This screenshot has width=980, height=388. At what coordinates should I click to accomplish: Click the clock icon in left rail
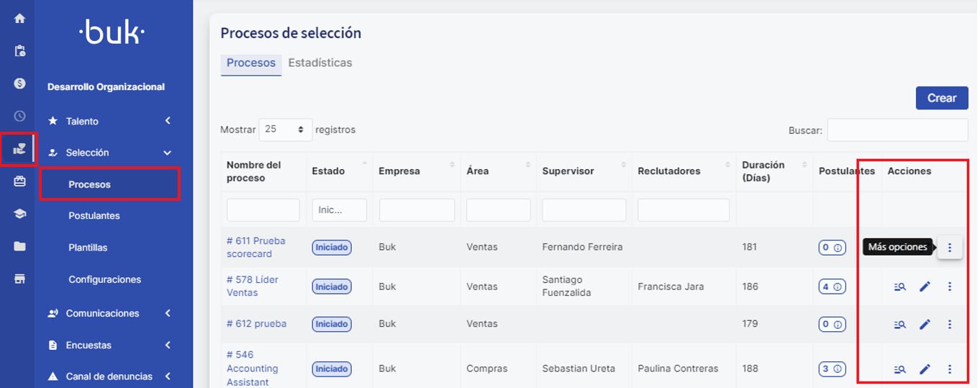(19, 116)
